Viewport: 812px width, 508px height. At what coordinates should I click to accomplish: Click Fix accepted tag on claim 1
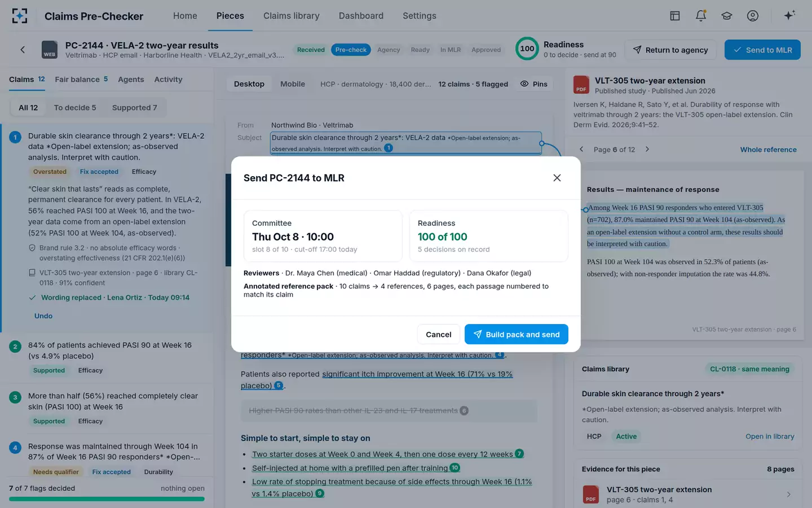pos(99,172)
